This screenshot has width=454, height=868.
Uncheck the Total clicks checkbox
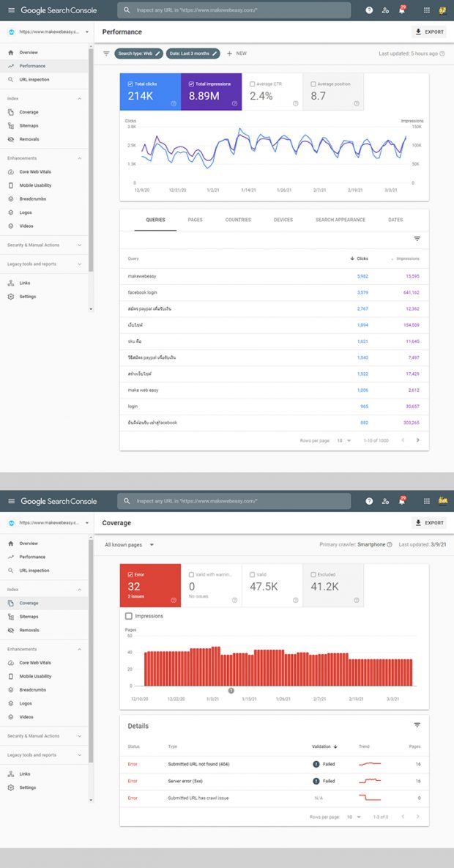tap(130, 84)
